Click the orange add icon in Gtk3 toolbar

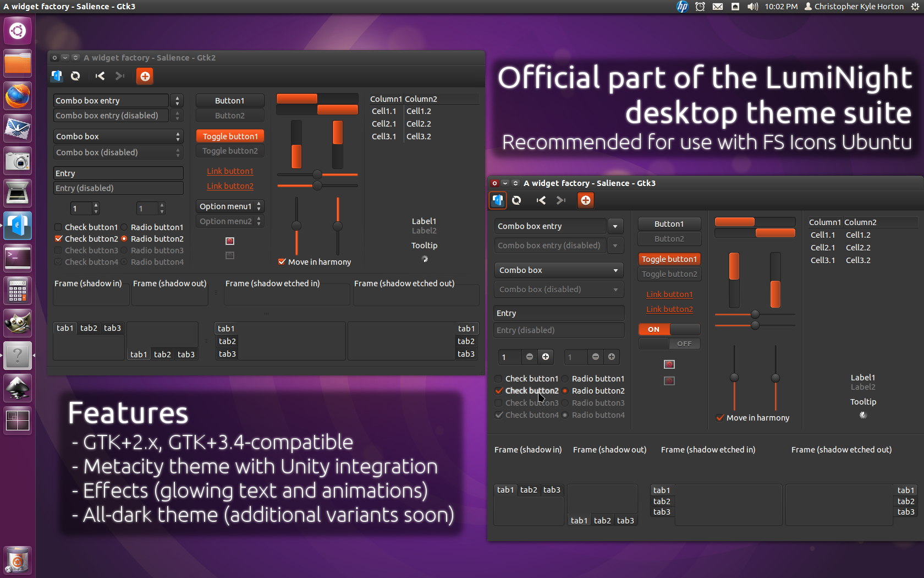coord(586,200)
